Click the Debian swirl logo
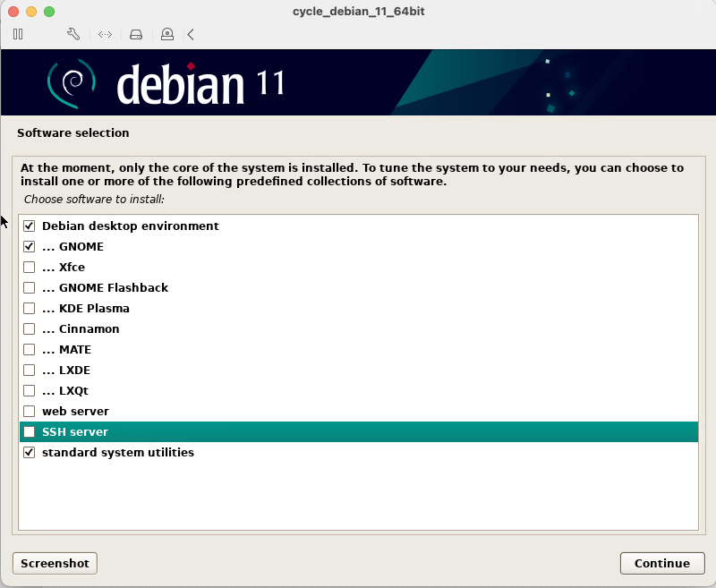716x588 pixels. (x=72, y=83)
